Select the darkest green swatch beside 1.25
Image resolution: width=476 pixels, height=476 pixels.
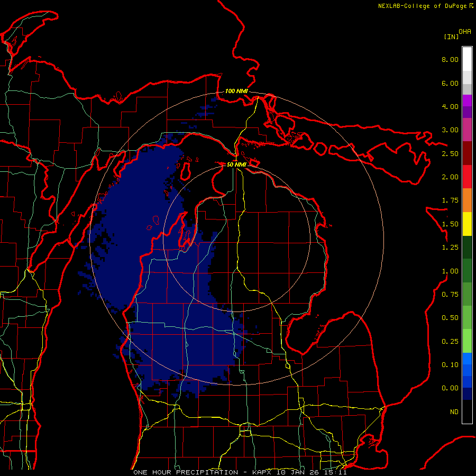click(x=467, y=248)
